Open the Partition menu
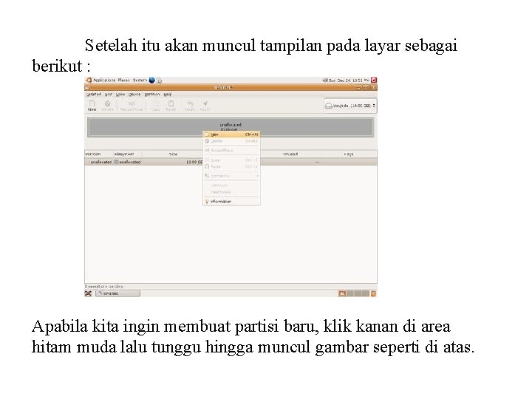532x399 pixels. [x=152, y=95]
